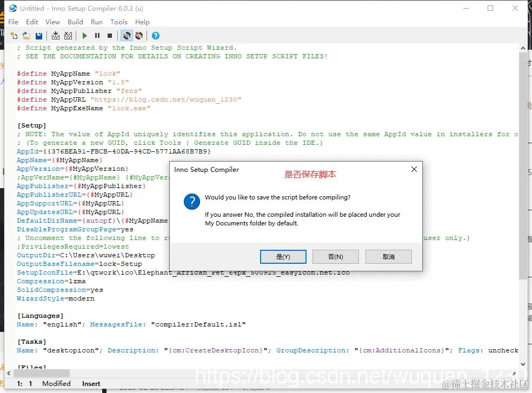Screen dimensions: 532x393
Task: Select the Target Uninstall disc icon
Action: pyautogui.click(x=139, y=36)
